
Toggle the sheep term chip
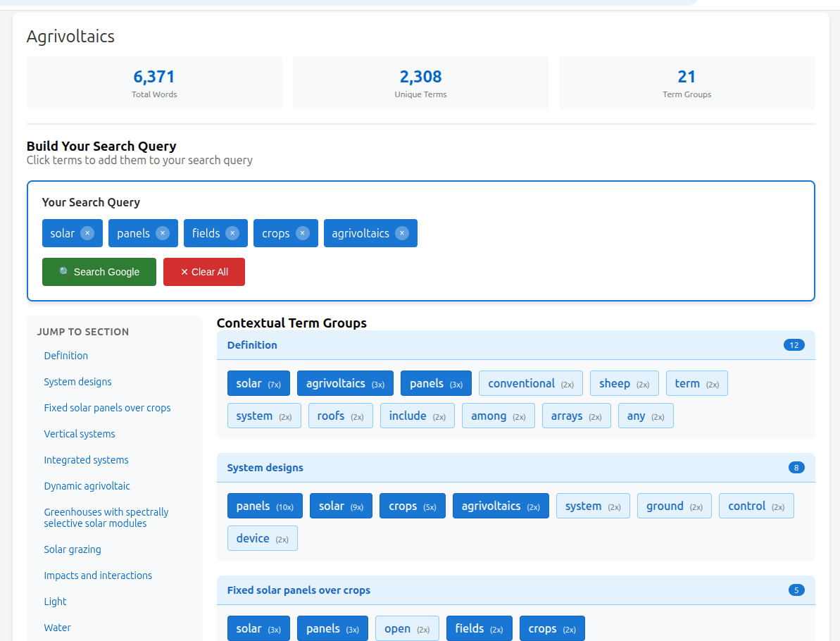point(624,383)
